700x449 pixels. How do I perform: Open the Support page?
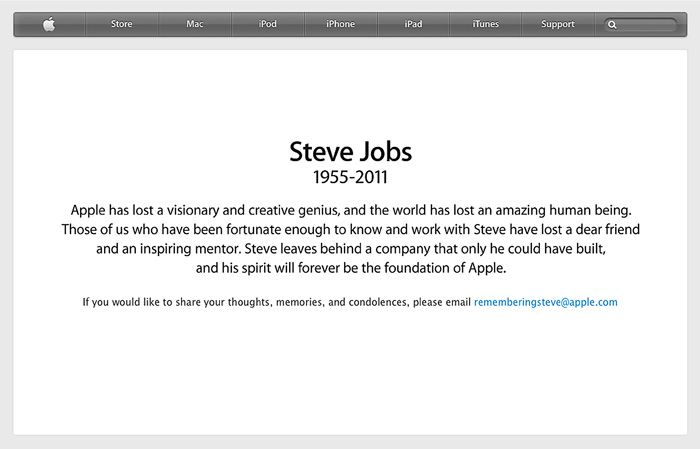click(x=558, y=24)
